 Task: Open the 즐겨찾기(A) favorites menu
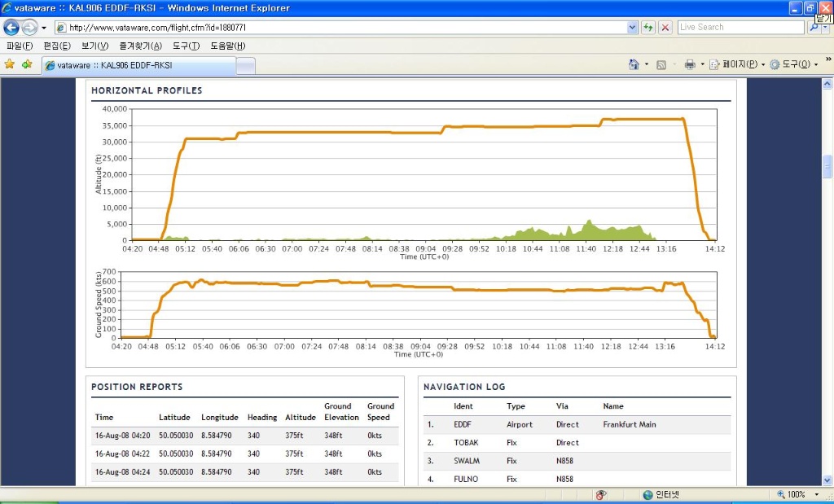pyautogui.click(x=140, y=46)
